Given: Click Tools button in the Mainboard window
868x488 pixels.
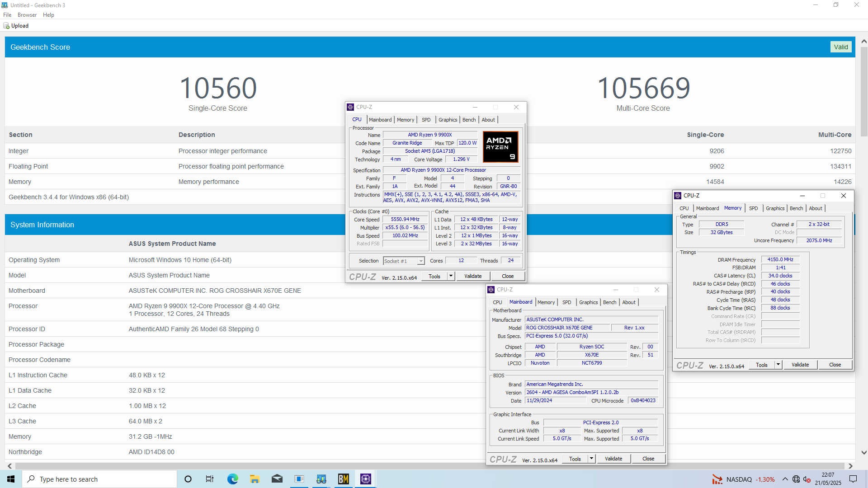Looking at the screenshot, I should point(575,459).
